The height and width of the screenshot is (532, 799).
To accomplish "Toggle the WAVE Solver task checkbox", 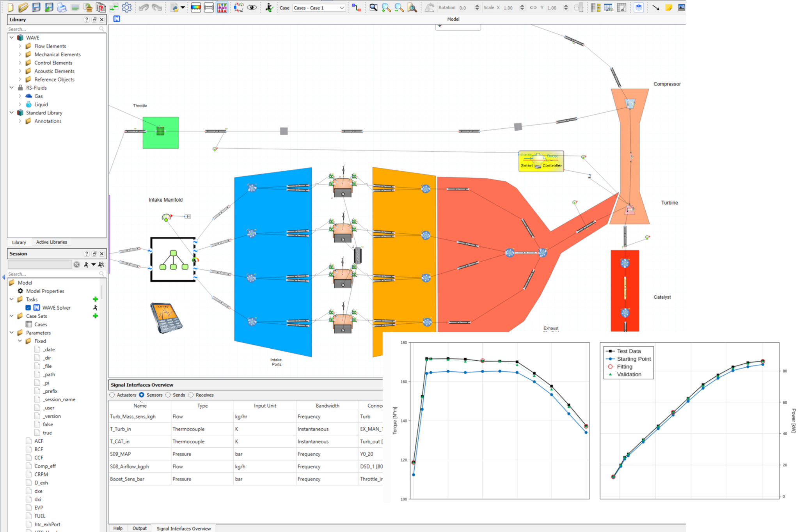I will [28, 308].
